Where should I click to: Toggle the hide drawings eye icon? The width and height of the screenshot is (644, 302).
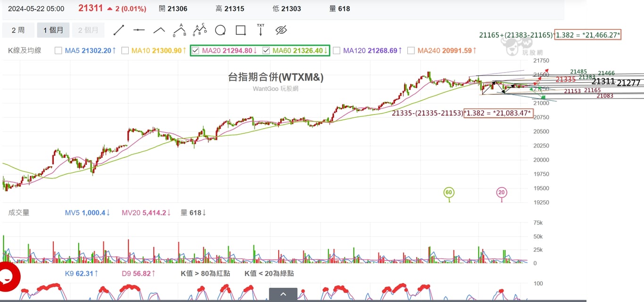(x=281, y=30)
